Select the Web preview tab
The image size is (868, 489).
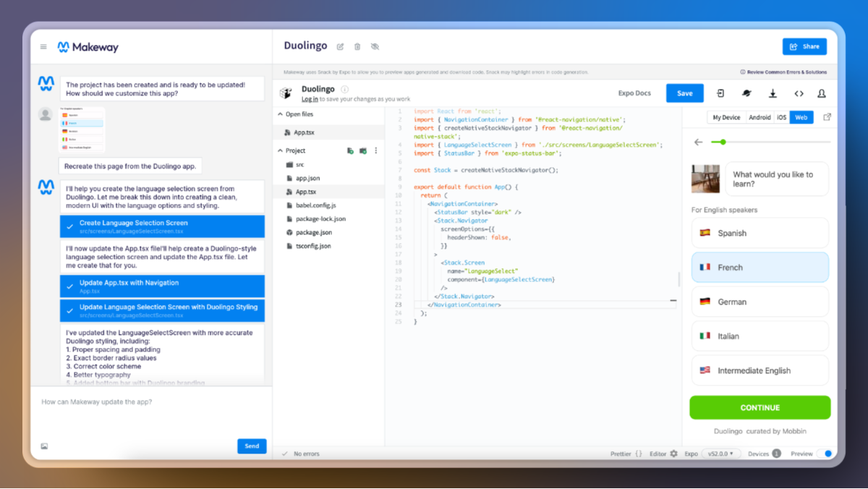tap(801, 117)
